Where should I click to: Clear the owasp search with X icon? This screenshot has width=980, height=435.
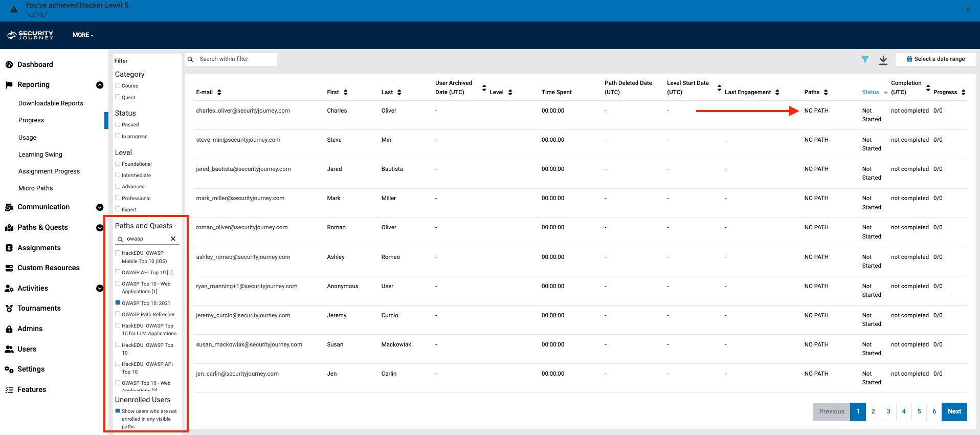coord(173,239)
